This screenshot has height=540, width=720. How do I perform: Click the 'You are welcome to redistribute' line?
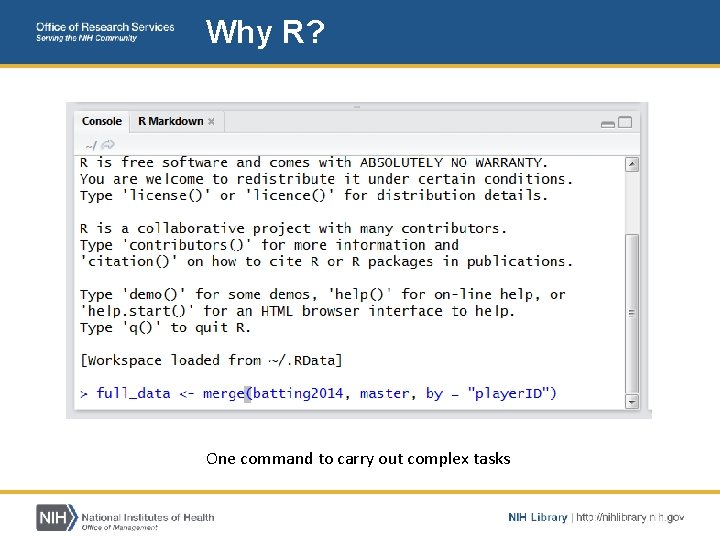point(326,179)
